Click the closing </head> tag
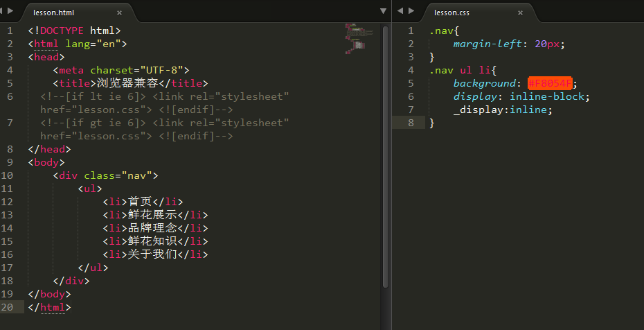This screenshot has height=330, width=644. tap(49, 149)
